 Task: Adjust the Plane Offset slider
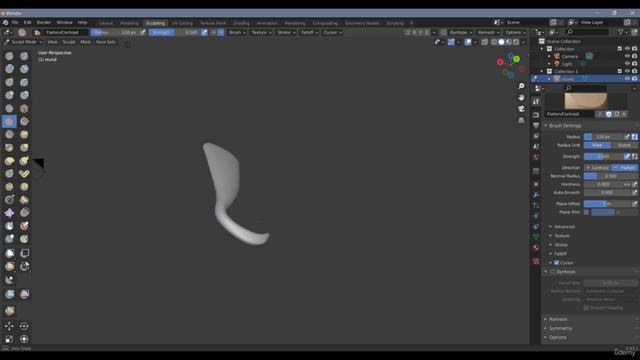607,203
